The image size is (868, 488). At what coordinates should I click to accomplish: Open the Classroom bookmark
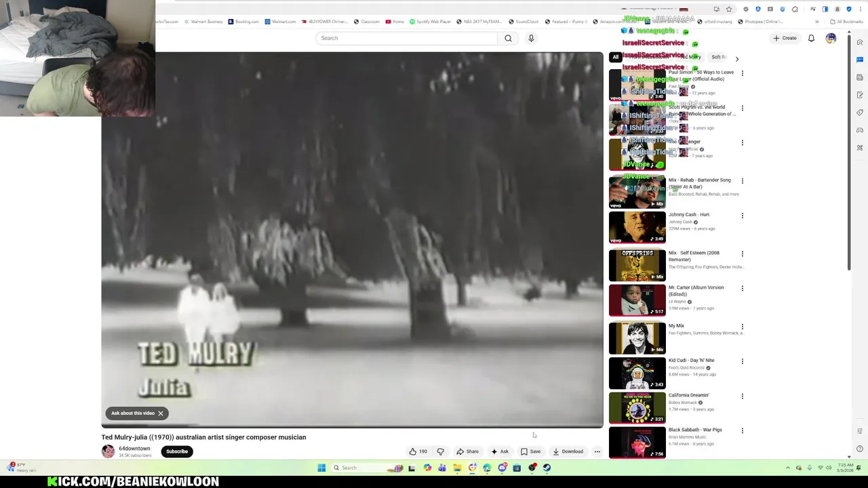pyautogui.click(x=366, y=22)
